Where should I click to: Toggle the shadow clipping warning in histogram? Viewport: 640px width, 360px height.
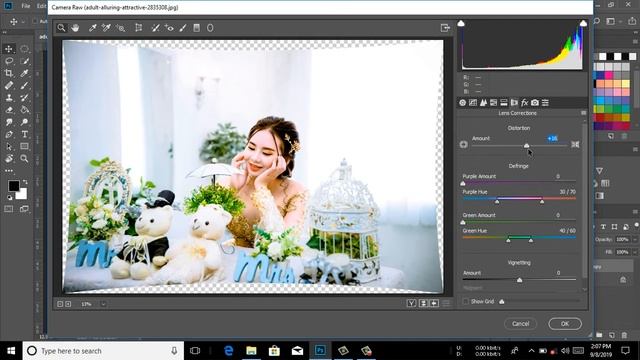[x=461, y=23]
